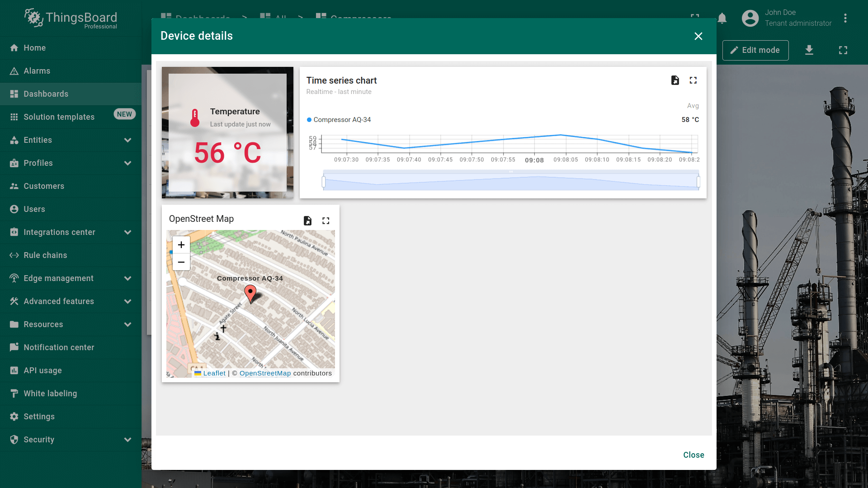Export OpenStreet Map widget data
The height and width of the screenshot is (488, 868).
pos(307,221)
